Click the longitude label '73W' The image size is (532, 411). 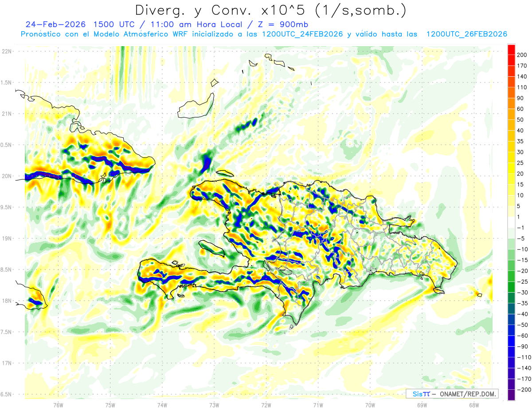click(x=214, y=405)
